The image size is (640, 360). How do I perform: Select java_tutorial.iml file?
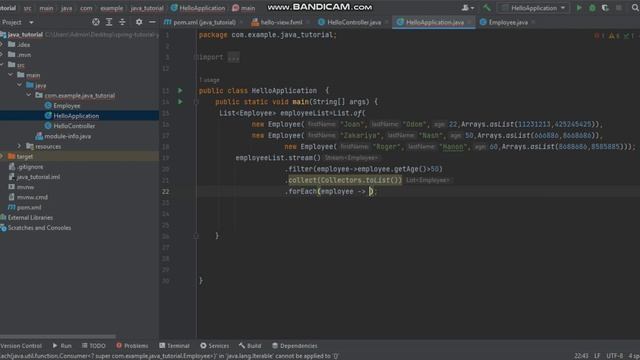coord(38,177)
